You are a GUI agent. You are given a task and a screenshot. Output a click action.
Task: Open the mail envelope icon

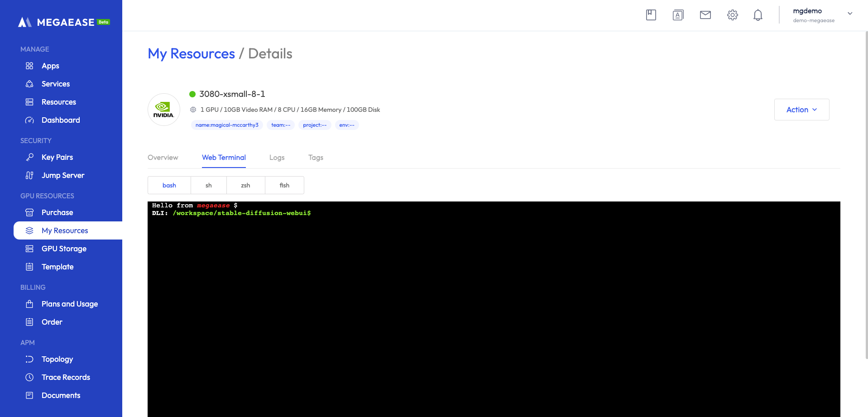(x=705, y=15)
